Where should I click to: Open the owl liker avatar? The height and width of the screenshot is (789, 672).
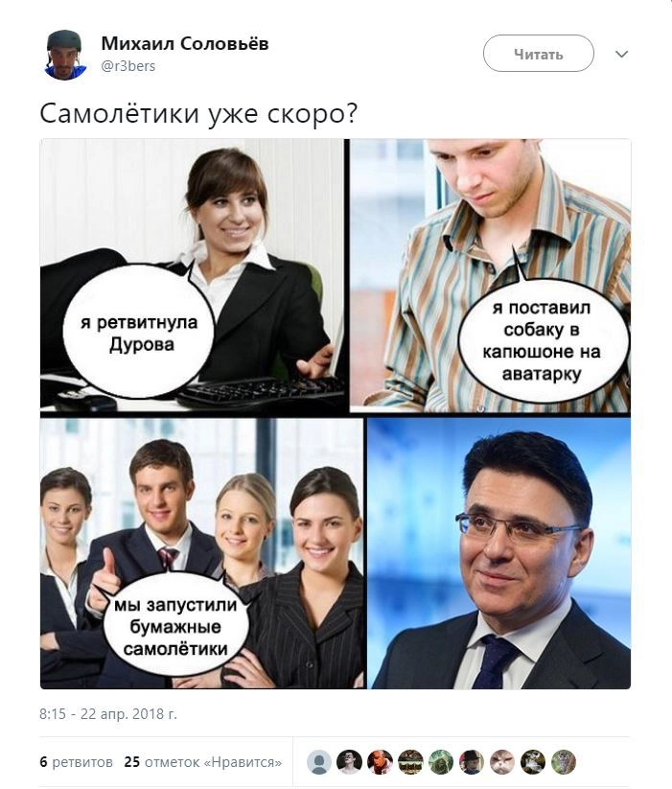click(564, 762)
